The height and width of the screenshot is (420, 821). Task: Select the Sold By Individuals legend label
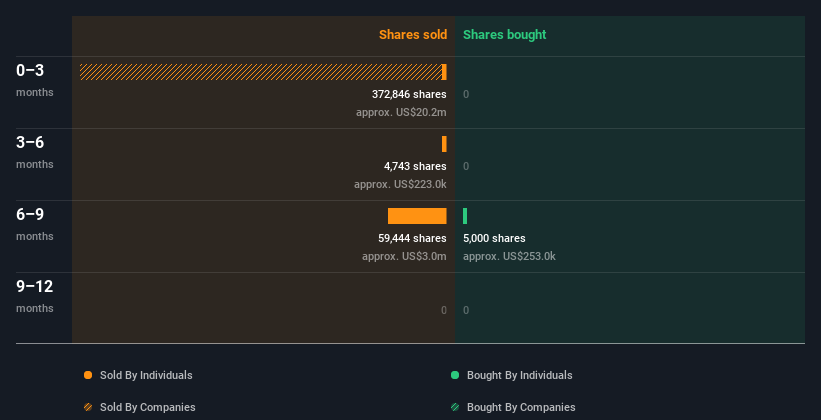coord(146,375)
